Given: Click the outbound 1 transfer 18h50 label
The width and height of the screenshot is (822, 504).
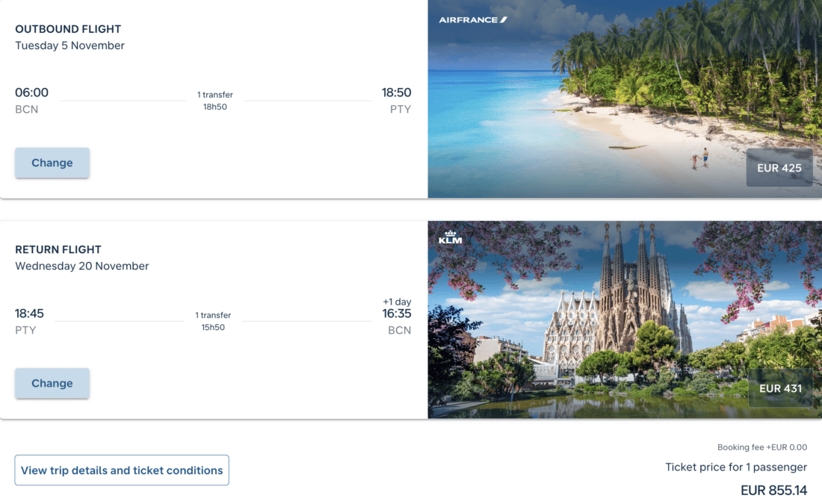Looking at the screenshot, I should [x=215, y=101].
